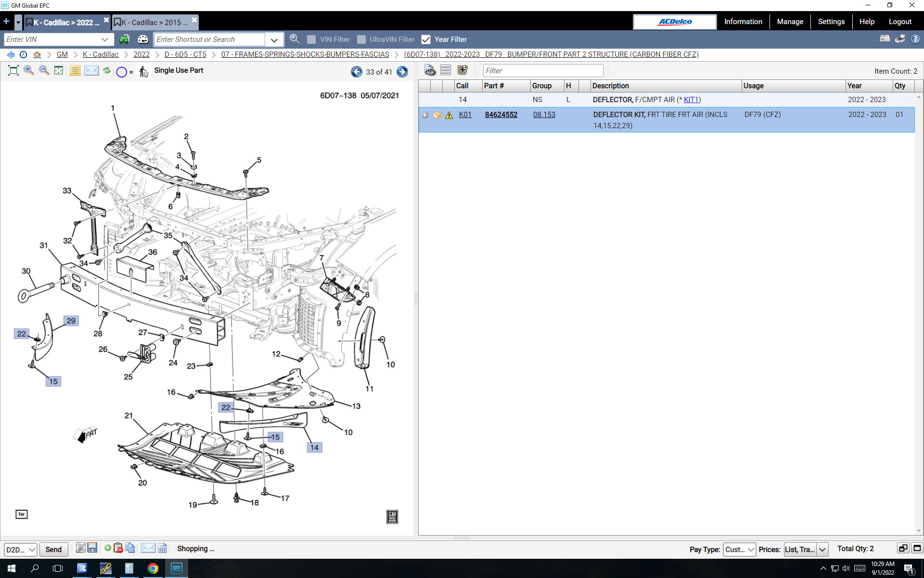Go to previous illustration arrow

[356, 72]
